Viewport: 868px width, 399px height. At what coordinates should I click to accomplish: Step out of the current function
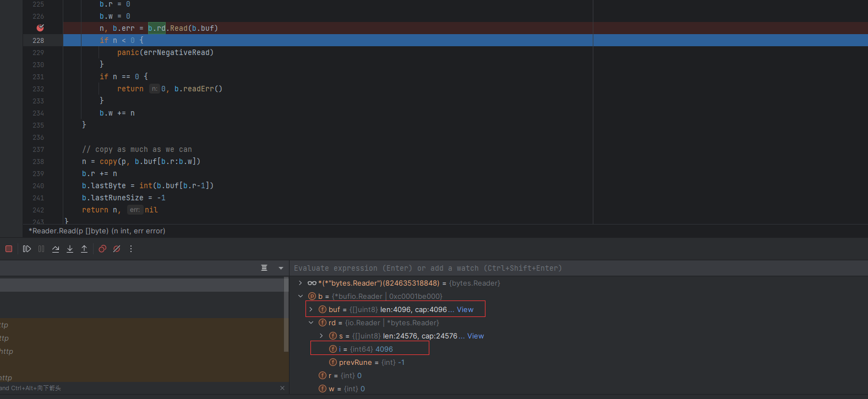(x=84, y=249)
